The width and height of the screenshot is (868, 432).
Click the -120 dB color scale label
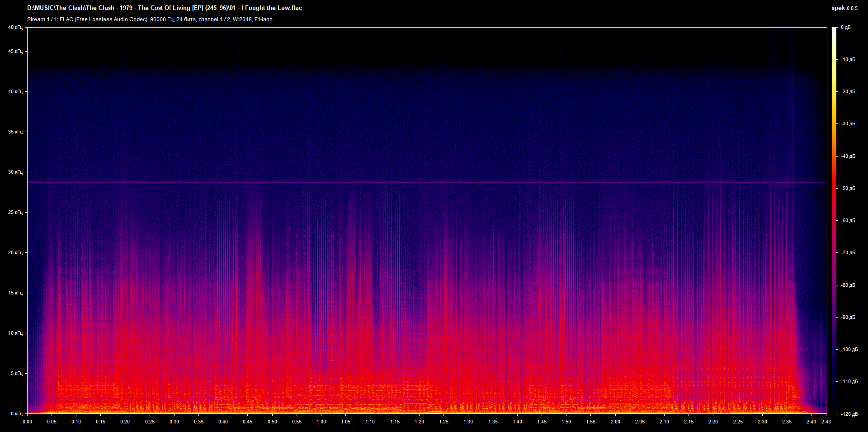tap(849, 414)
